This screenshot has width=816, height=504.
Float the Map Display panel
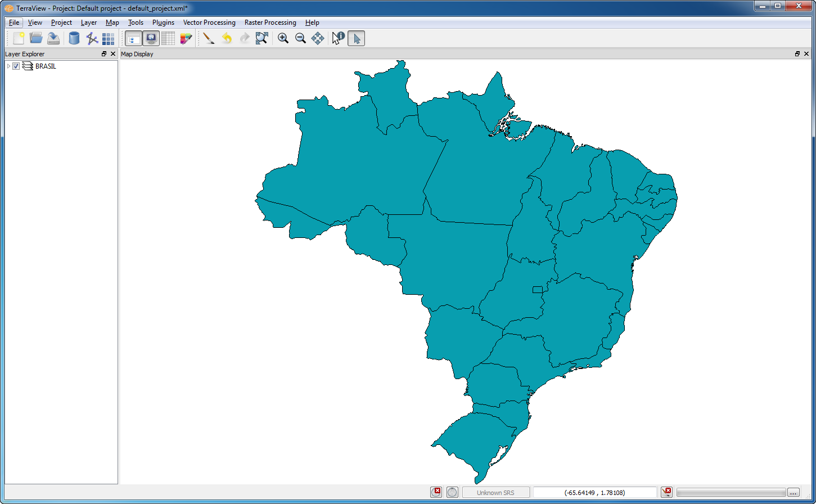tap(797, 54)
